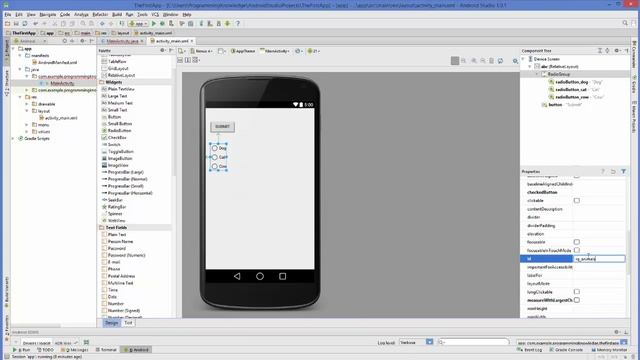Switch to the Text tab below the designer
The width and height of the screenshot is (640, 360).
pos(129,323)
